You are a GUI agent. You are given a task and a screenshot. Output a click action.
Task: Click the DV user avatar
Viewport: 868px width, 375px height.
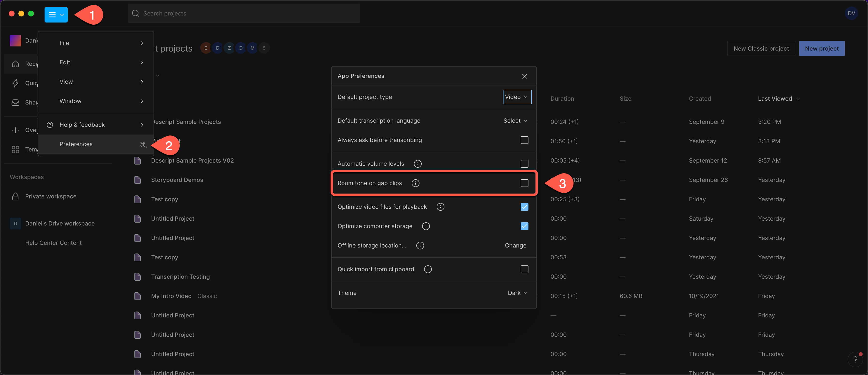(x=851, y=14)
